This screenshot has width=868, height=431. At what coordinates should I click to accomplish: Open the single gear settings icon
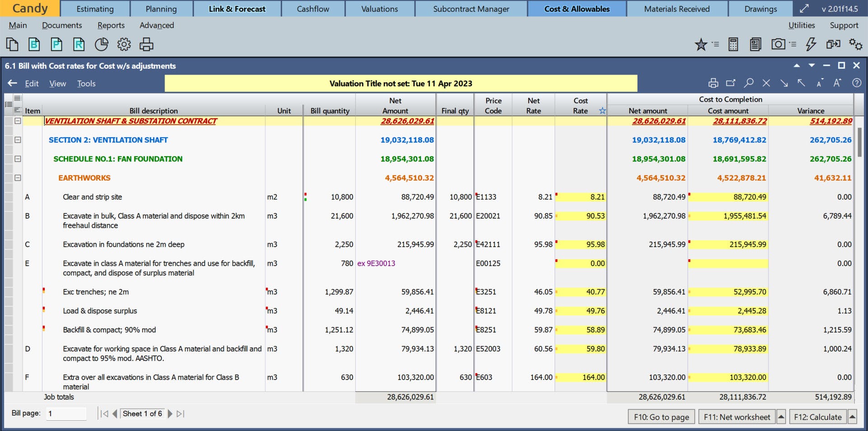coord(124,44)
